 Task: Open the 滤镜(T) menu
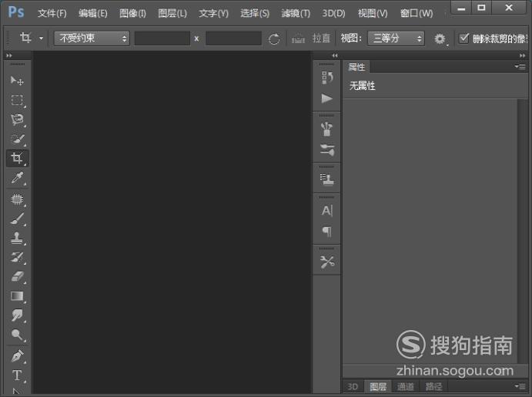pos(296,13)
